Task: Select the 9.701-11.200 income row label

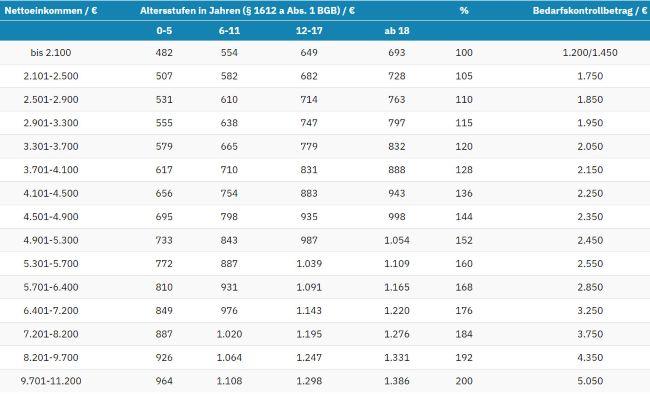Action: point(51,381)
